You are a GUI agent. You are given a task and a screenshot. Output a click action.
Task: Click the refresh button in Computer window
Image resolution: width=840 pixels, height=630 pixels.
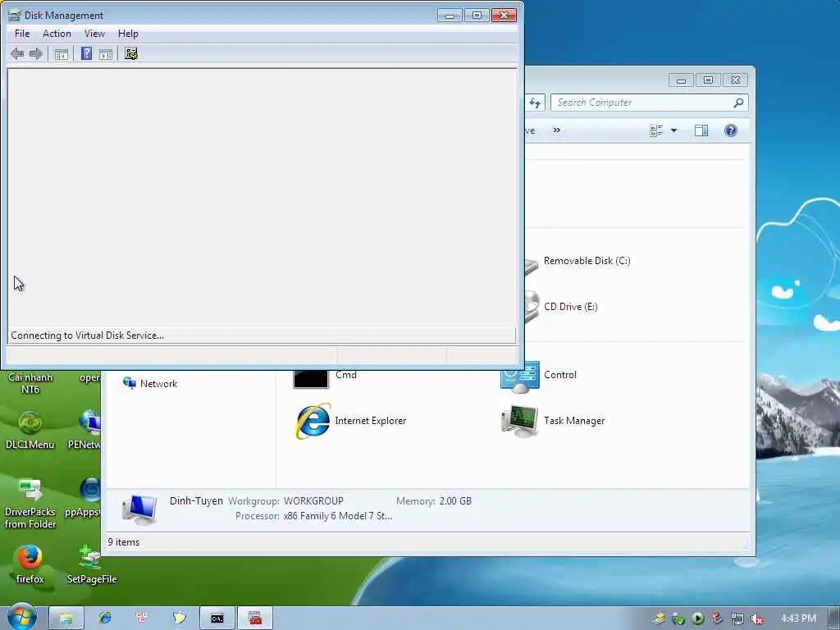535,103
